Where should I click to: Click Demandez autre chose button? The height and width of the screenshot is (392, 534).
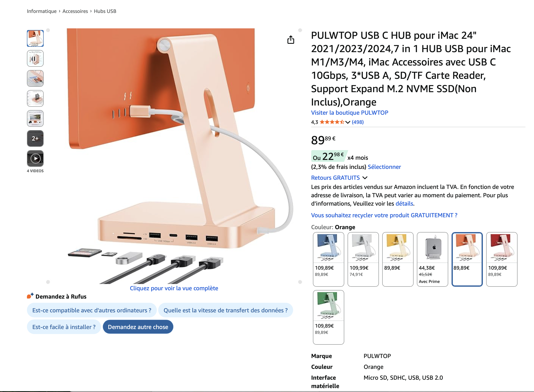(x=138, y=327)
